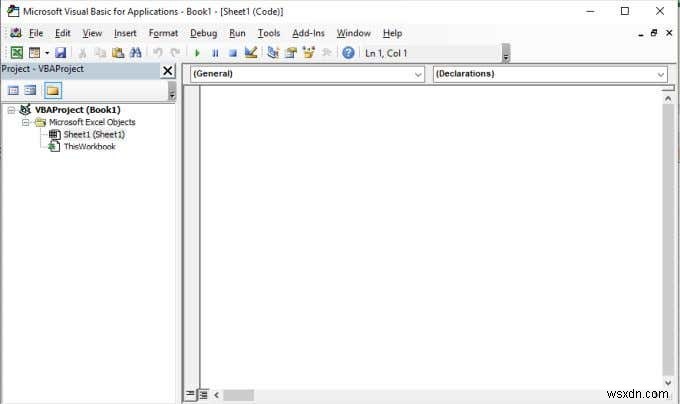This screenshot has height=404, width=680.
Task: Open Properties Window toolbar icon
Action: (x=291, y=53)
